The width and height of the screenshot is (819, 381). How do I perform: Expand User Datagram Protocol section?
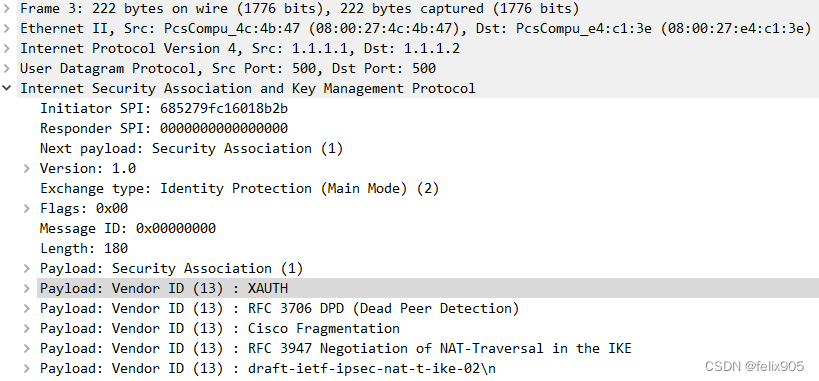[6, 68]
